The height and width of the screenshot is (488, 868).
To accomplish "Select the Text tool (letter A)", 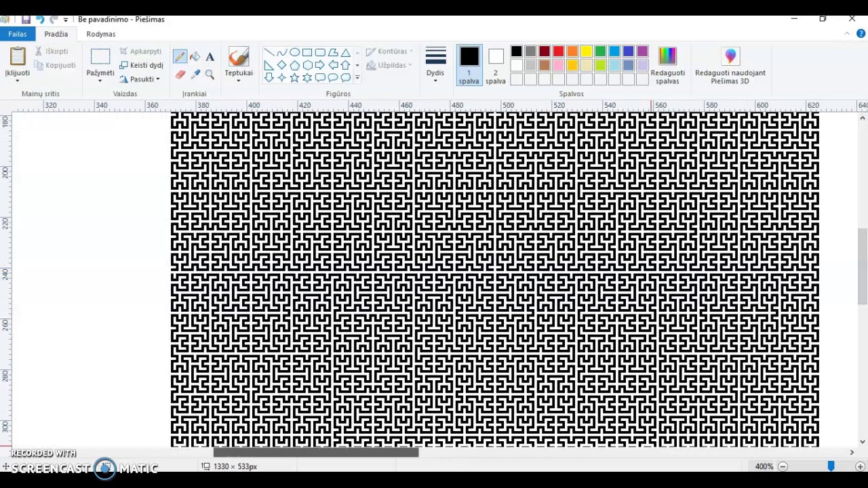I will coord(210,57).
